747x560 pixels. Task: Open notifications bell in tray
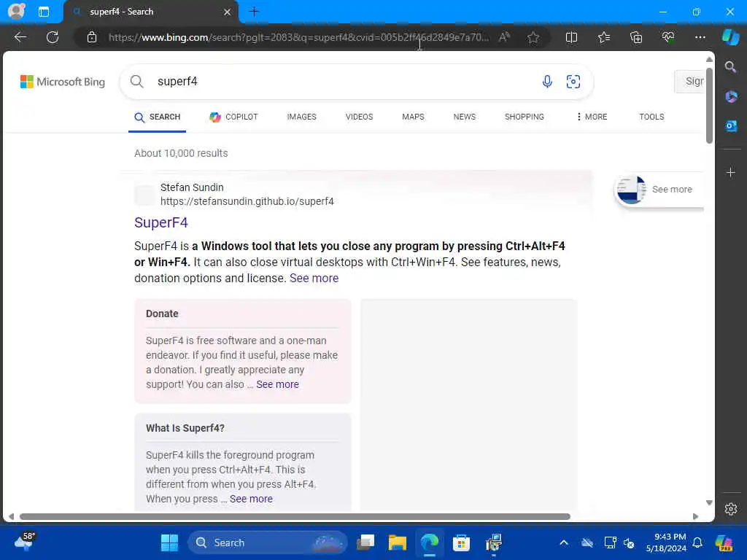click(697, 542)
